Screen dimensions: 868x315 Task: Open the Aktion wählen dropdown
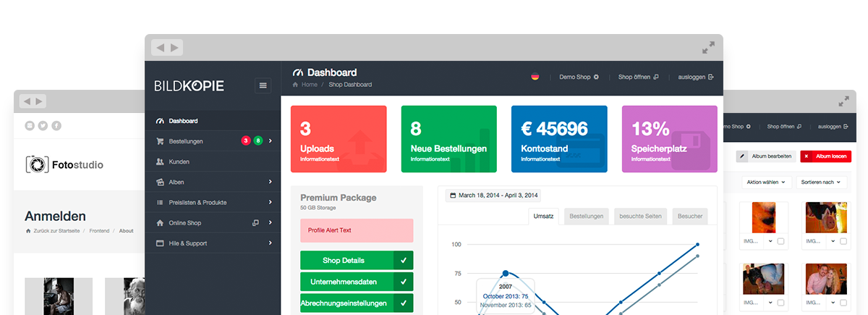(x=767, y=182)
